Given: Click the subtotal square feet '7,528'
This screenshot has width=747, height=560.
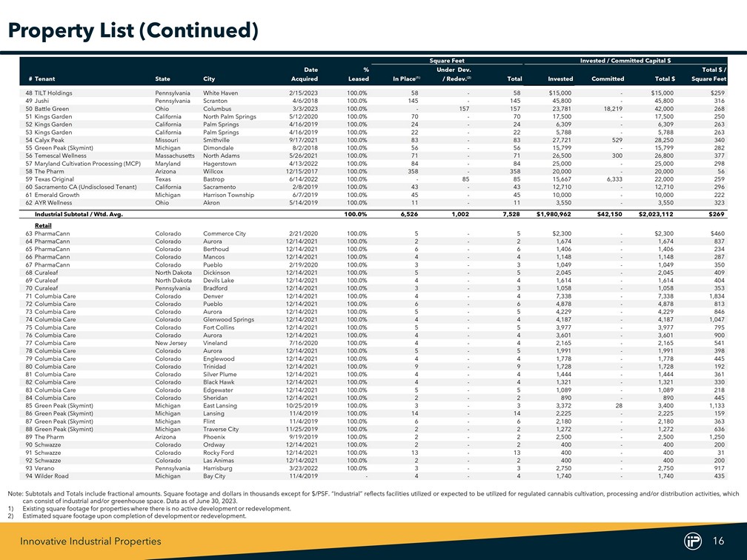Looking at the screenshot, I should pos(511,214).
